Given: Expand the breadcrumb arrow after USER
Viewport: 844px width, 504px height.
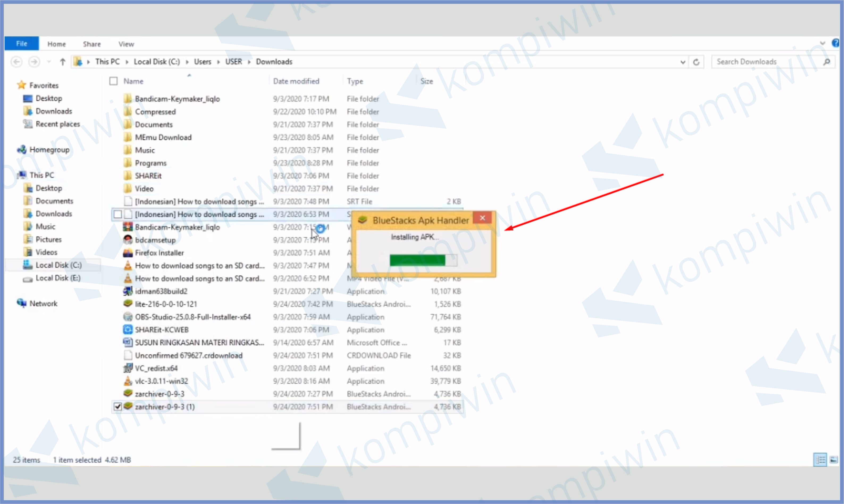Looking at the screenshot, I should (x=249, y=62).
